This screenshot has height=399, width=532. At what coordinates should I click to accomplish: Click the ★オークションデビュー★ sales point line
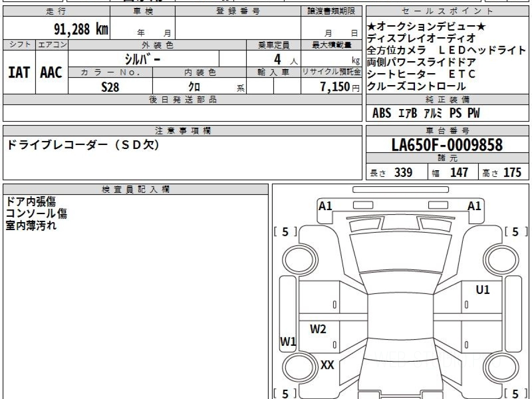click(x=426, y=27)
